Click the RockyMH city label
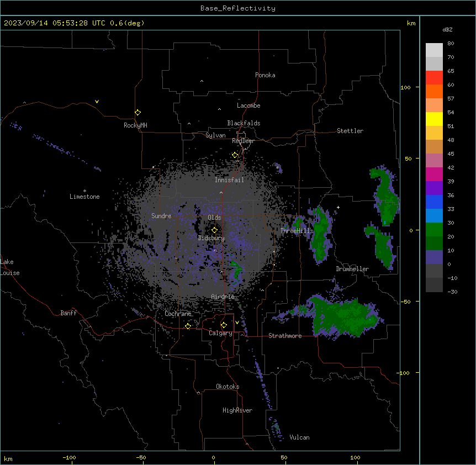 click(x=135, y=125)
